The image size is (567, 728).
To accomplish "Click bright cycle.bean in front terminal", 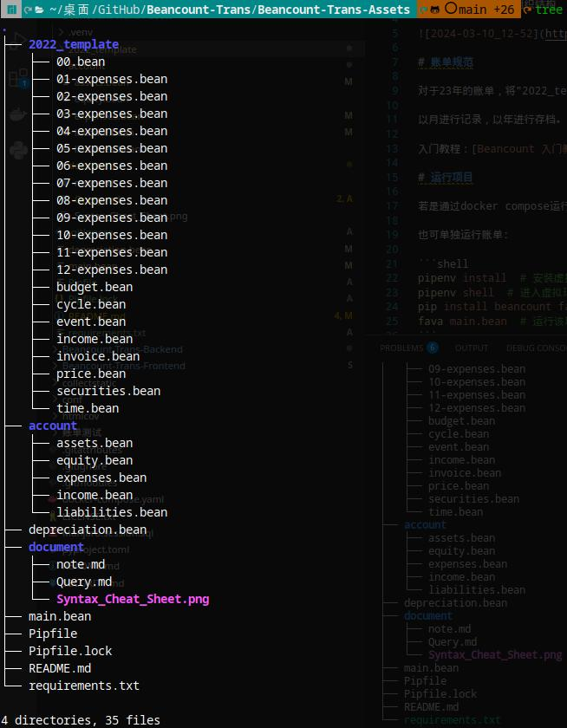I will coord(91,304).
